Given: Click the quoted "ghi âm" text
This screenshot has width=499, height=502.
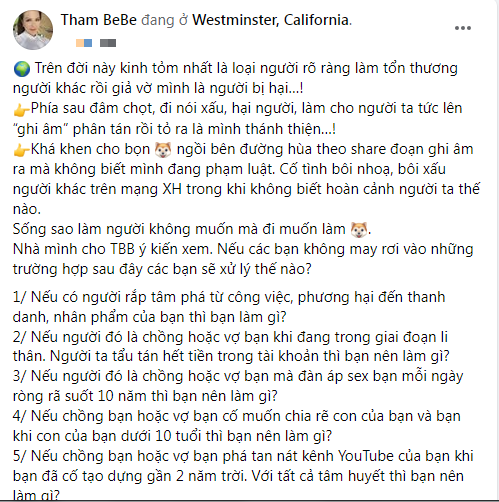Looking at the screenshot, I should 42,129.
